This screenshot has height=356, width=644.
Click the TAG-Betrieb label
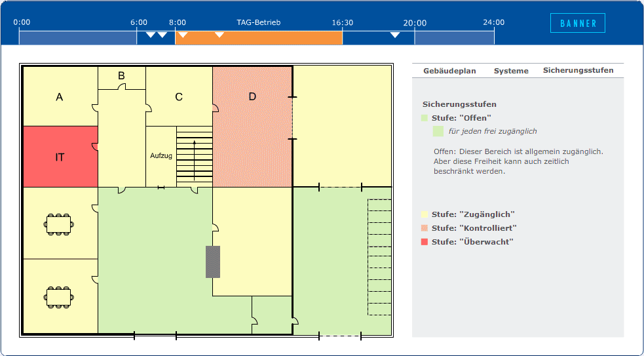[259, 22]
